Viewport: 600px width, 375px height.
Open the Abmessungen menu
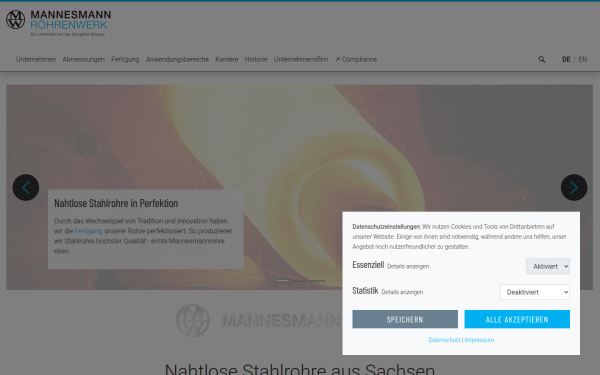pos(83,59)
